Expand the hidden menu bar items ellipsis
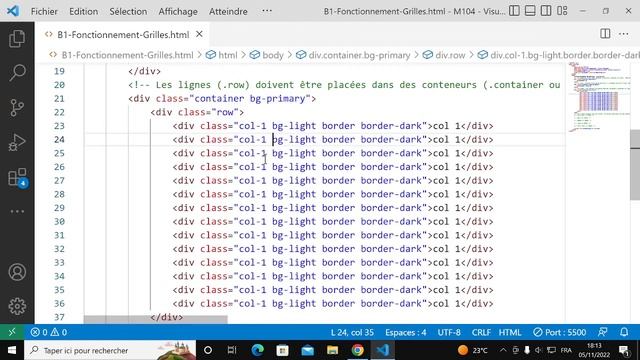The height and width of the screenshot is (360, 640). point(267,11)
